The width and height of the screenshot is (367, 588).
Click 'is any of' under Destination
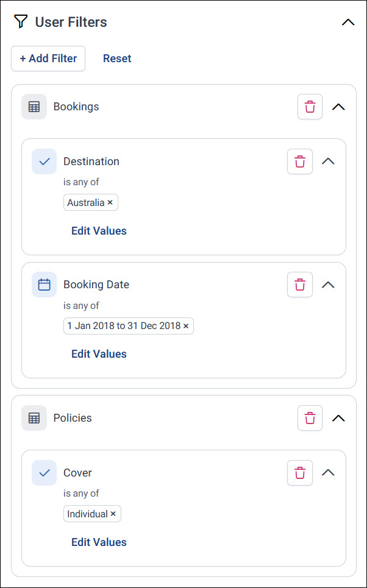point(81,182)
